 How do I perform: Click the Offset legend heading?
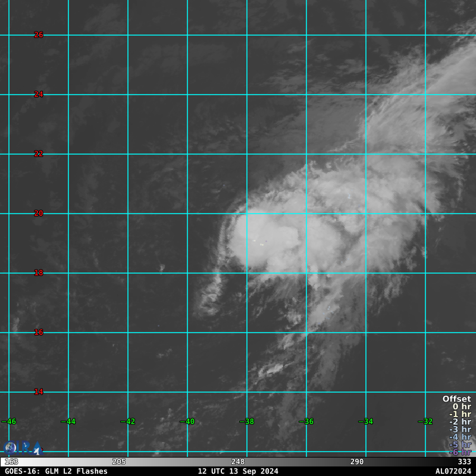pos(456,399)
